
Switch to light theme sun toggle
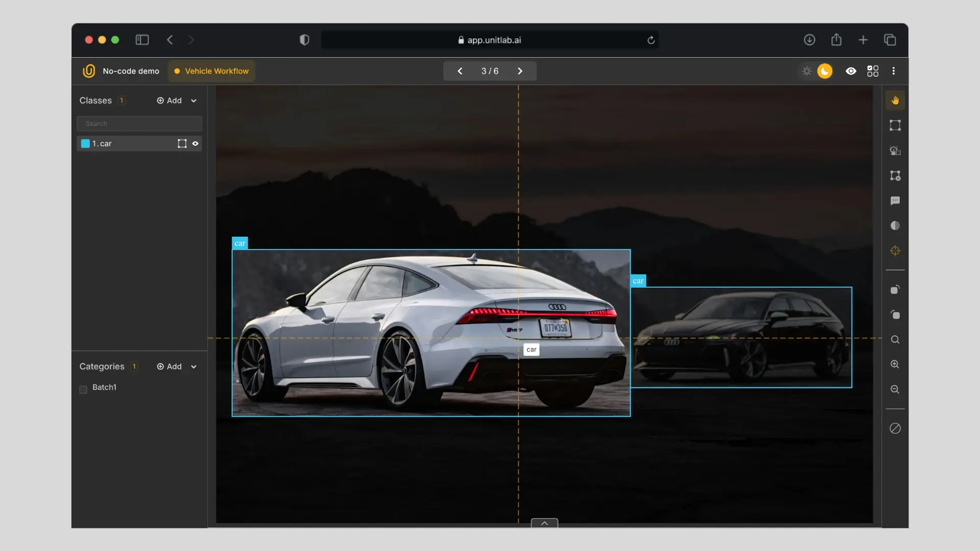tap(806, 71)
